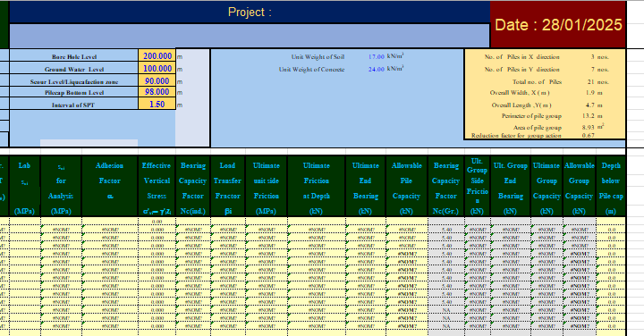Screen dimensions: 644x336
Task: Select the "Pilecap Bottom Level" label
Action: pyautogui.click(x=74, y=92)
